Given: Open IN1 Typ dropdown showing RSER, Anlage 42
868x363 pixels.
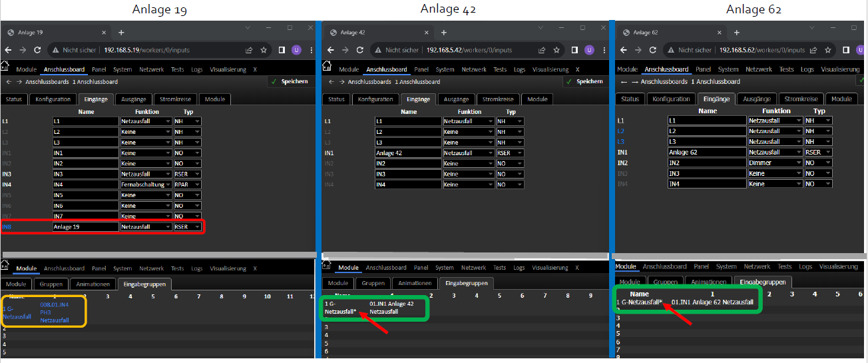Looking at the screenshot, I should point(510,153).
